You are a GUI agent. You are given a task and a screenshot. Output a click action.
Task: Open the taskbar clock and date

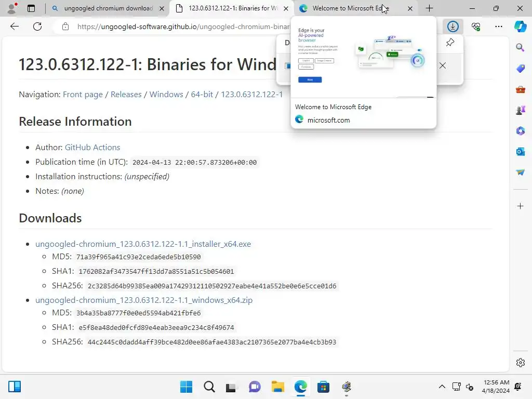[496, 387]
